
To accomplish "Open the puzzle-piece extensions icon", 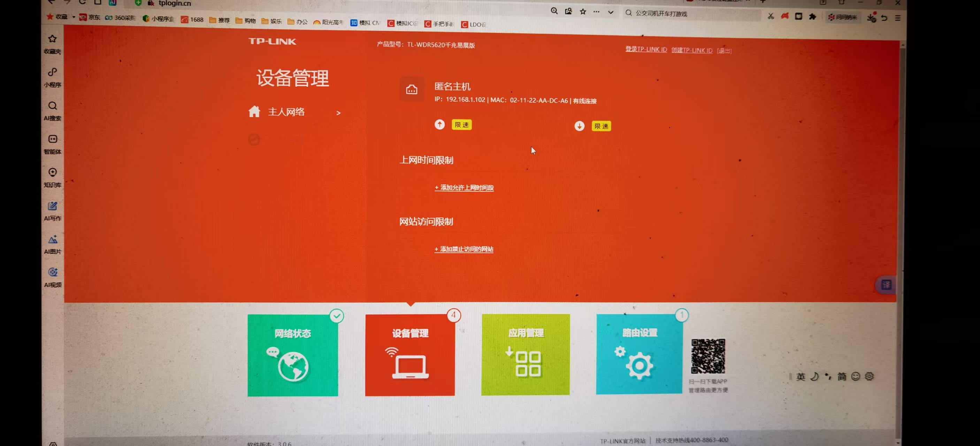I will point(812,17).
